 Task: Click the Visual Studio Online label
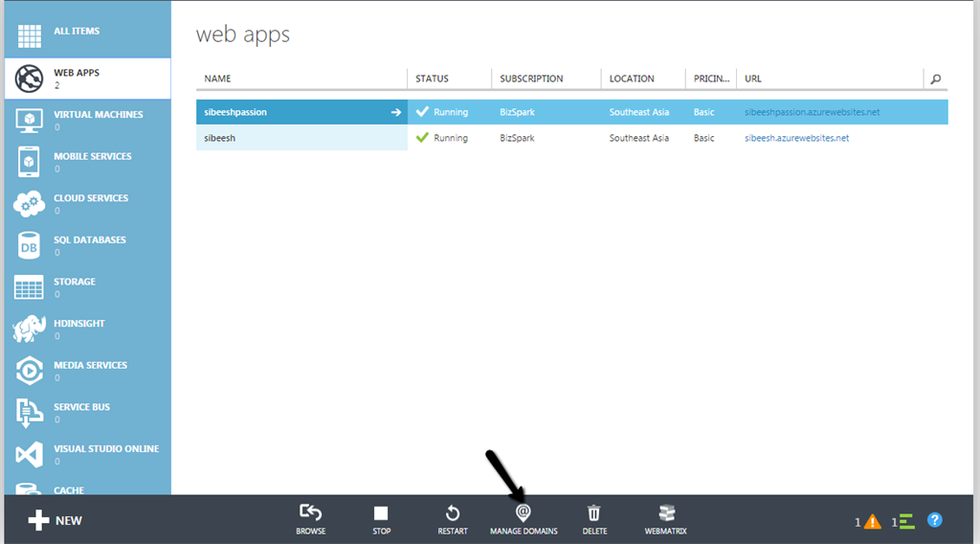[106, 449]
